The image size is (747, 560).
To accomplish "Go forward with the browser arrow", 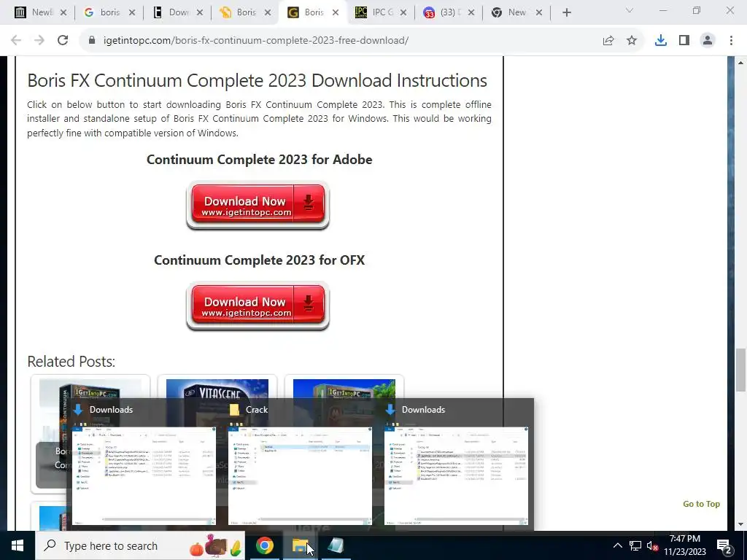I will [39, 41].
